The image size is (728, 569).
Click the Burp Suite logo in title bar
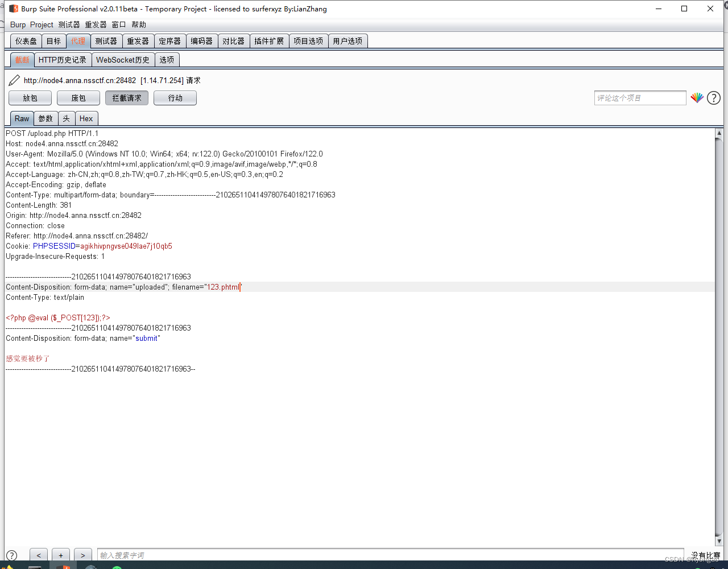[x=14, y=9]
